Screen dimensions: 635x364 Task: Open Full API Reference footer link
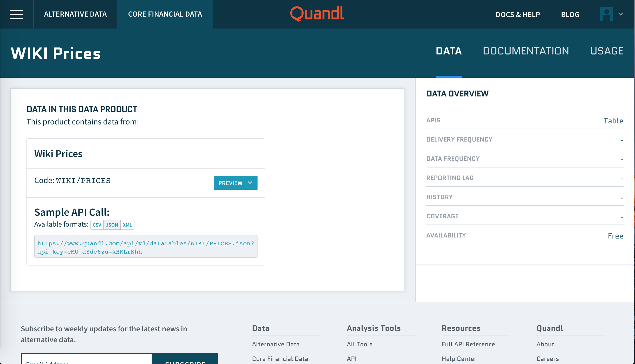468,344
